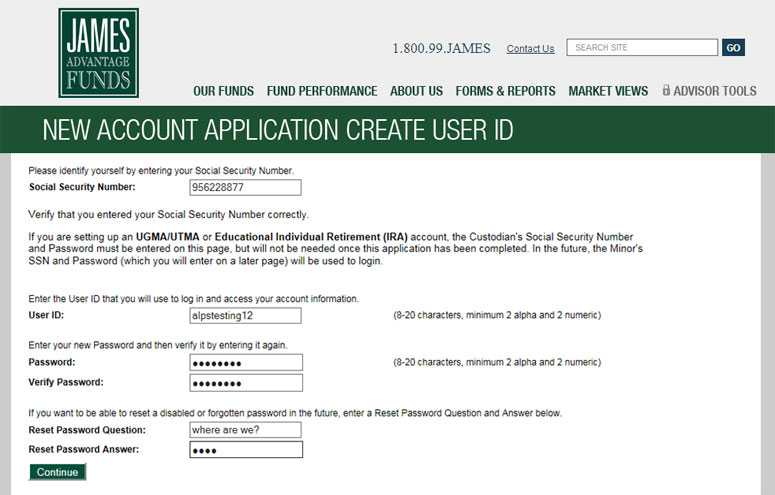Click the Verify Social Security Number sentence
This screenshot has height=495, width=775.
pyautogui.click(x=169, y=215)
